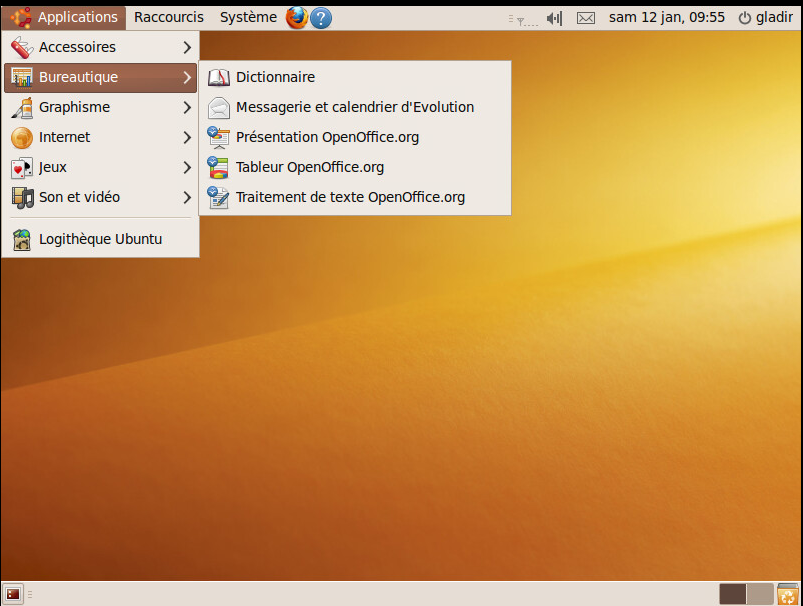Expand the Internet submenu
The image size is (803, 606).
100,137
